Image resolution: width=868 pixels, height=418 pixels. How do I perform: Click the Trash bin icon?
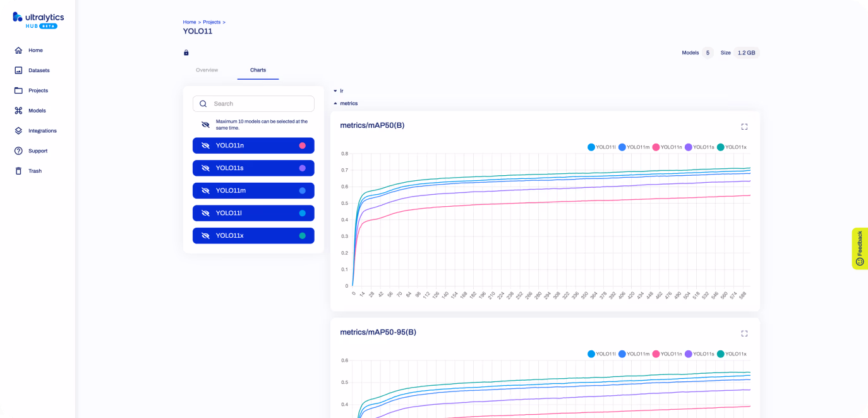coord(18,171)
